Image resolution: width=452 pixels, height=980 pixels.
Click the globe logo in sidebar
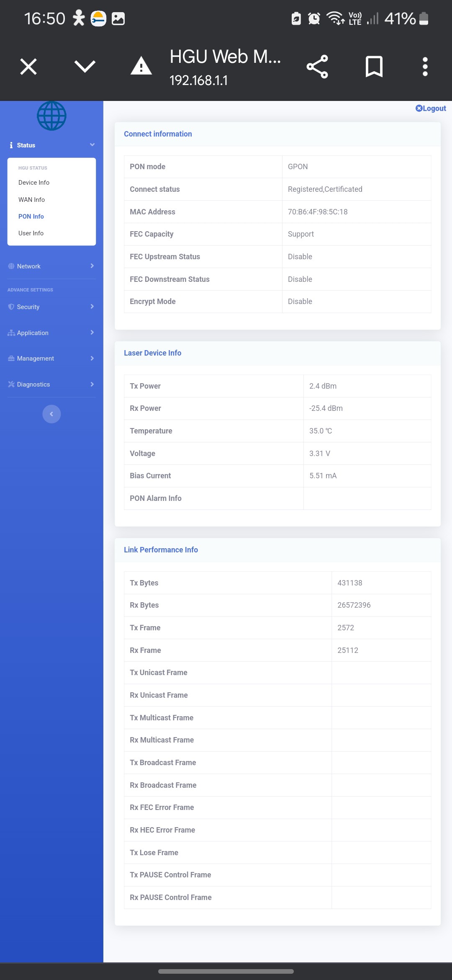51,116
